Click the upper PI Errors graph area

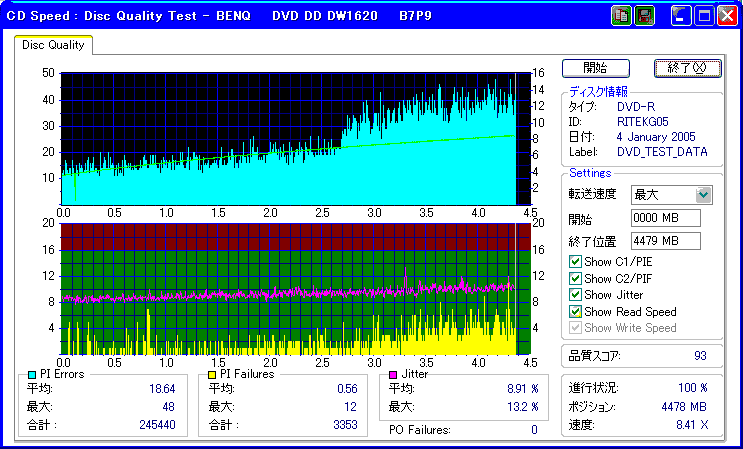tap(296, 139)
